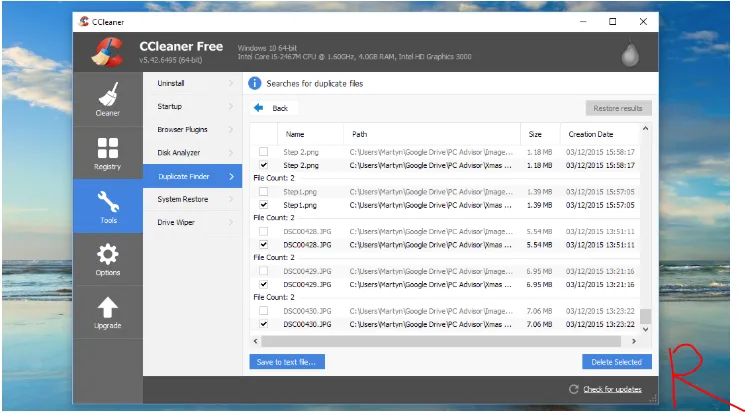Viewport: 745px width, 412px height.
Task: Click the refresh icon beside Check for updates
Action: pos(573,389)
